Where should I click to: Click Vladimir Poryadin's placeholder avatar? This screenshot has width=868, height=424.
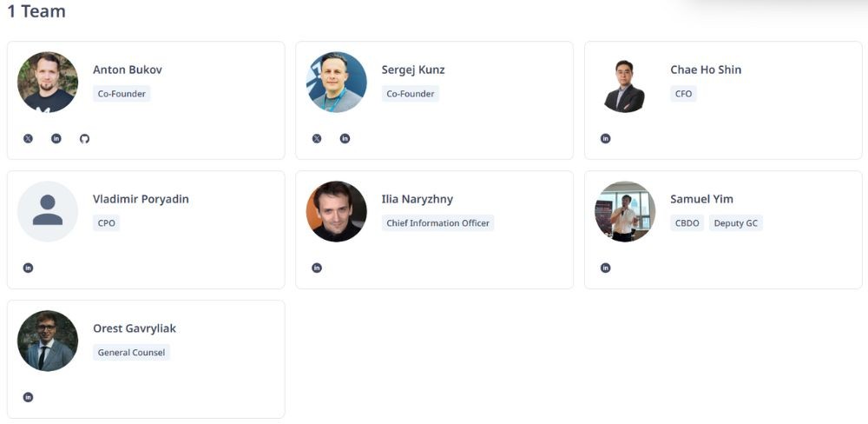point(48,211)
